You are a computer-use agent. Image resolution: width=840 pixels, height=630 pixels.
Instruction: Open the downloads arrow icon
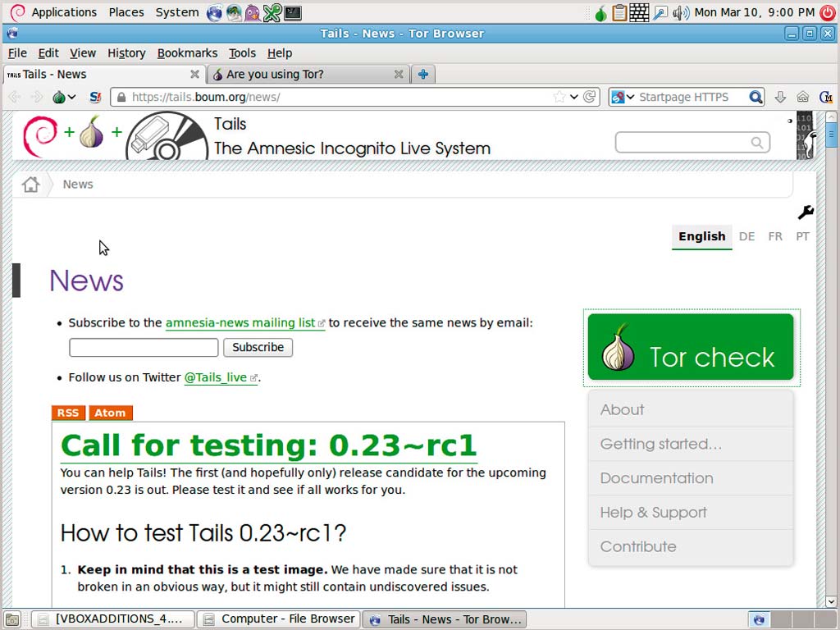click(x=781, y=97)
